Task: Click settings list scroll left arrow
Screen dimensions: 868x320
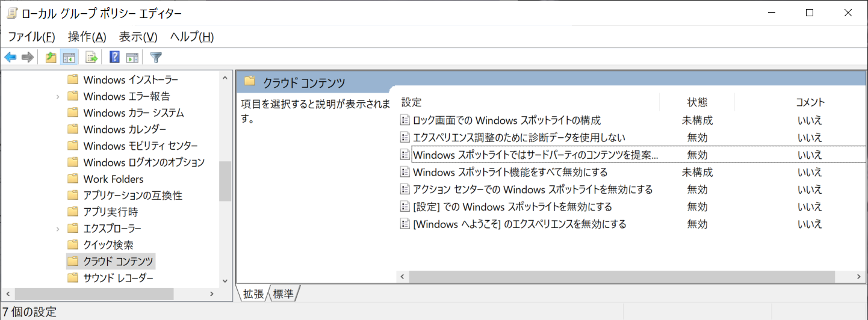Action: [x=403, y=277]
